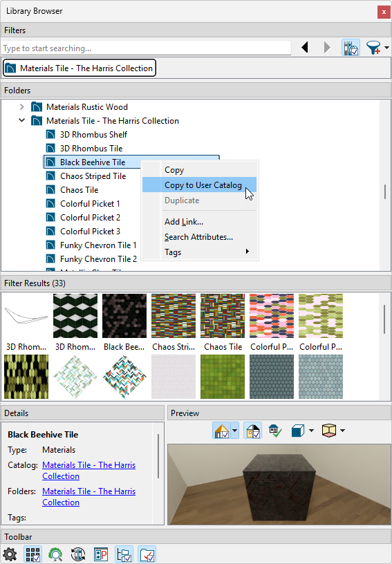Screen dimensions: 392x564
Task: Select Colorful Picket 3 in the tree
Action: coord(91,232)
